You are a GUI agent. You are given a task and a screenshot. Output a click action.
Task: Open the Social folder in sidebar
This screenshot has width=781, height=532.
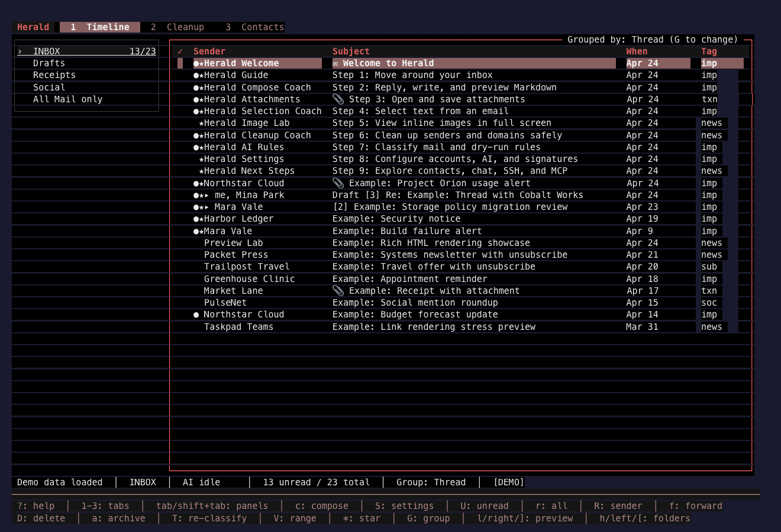point(49,87)
